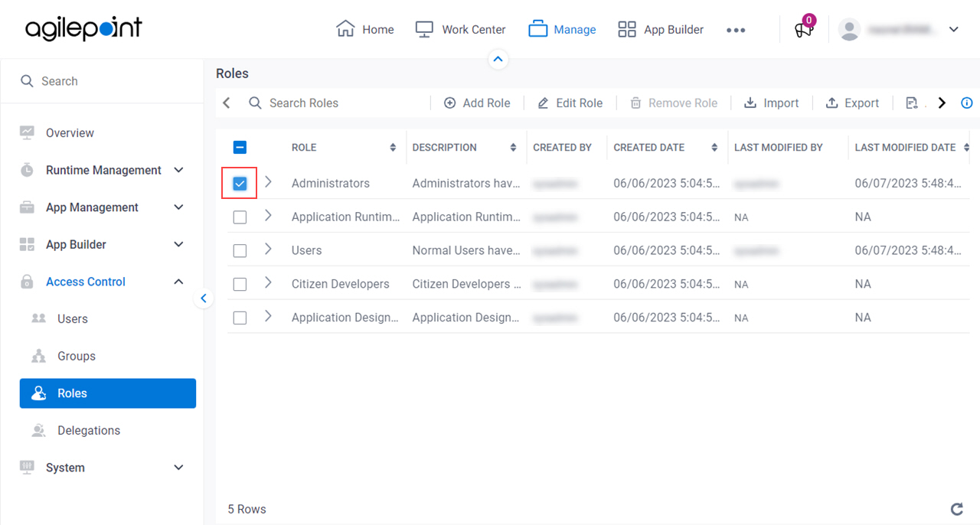Sort by the Description column arrows
This screenshot has height=525, width=980.
pos(513,148)
